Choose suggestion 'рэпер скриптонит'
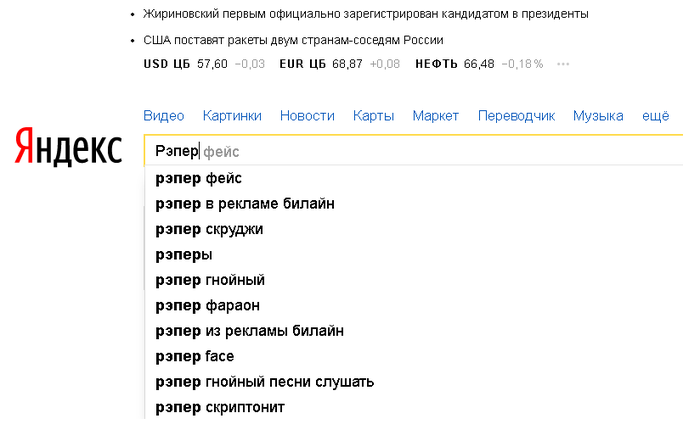The width and height of the screenshot is (700, 441). [220, 407]
